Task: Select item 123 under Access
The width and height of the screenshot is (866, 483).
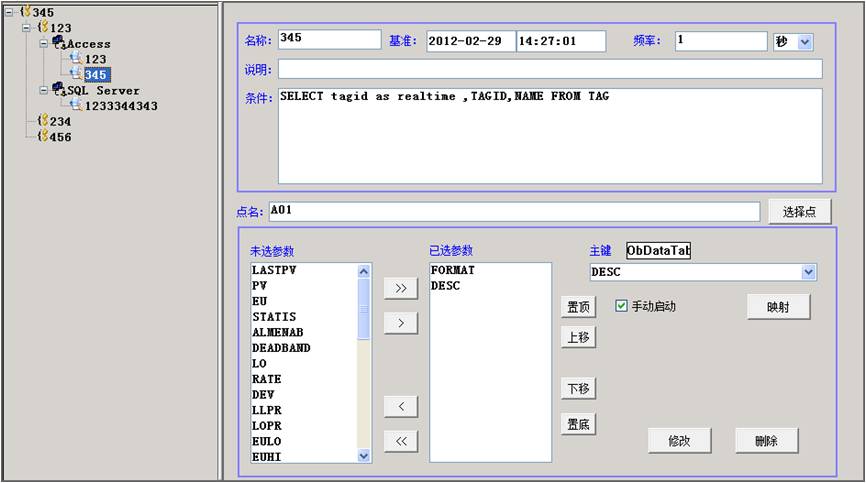Action: coord(95,60)
